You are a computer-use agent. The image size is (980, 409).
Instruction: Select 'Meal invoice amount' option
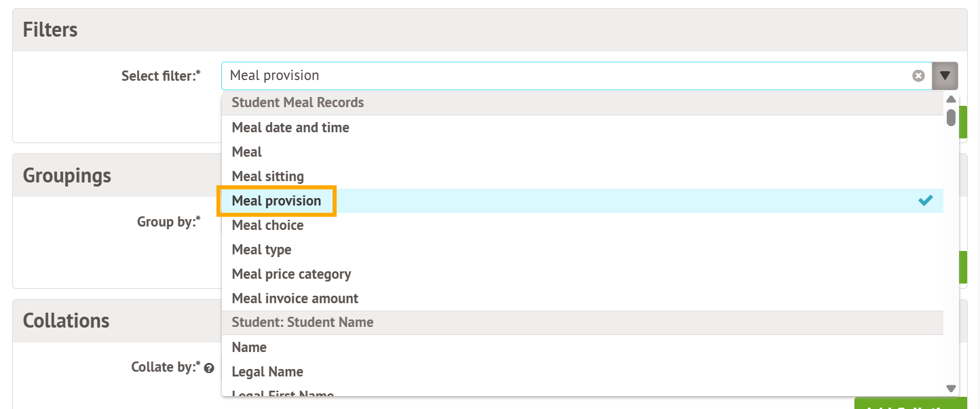[295, 298]
